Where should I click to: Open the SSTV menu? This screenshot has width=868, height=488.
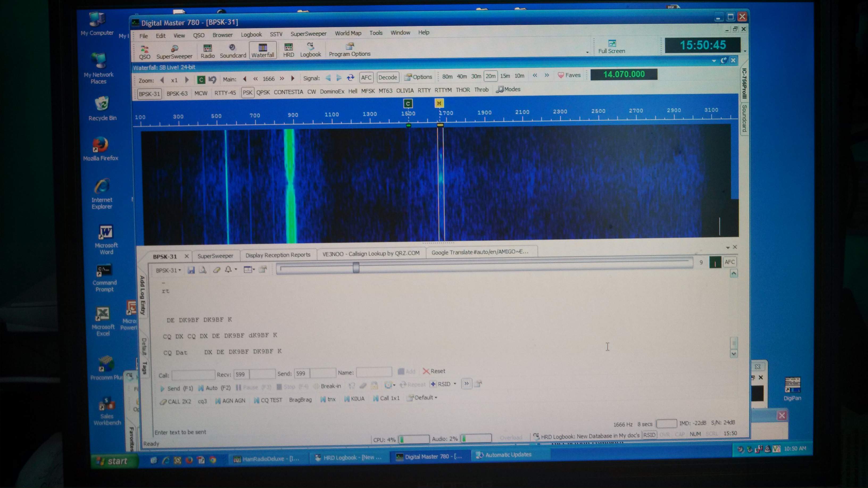click(x=276, y=34)
